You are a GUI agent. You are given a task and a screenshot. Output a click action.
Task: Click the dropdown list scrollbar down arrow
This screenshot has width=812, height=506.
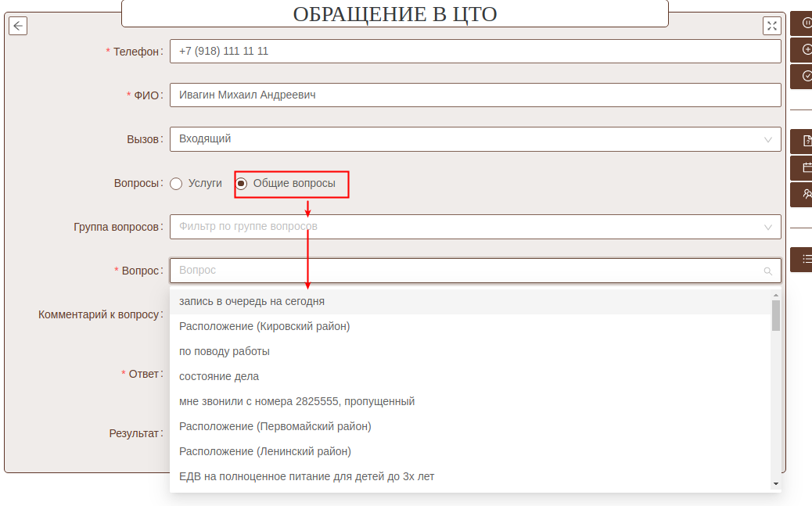pyautogui.click(x=776, y=484)
